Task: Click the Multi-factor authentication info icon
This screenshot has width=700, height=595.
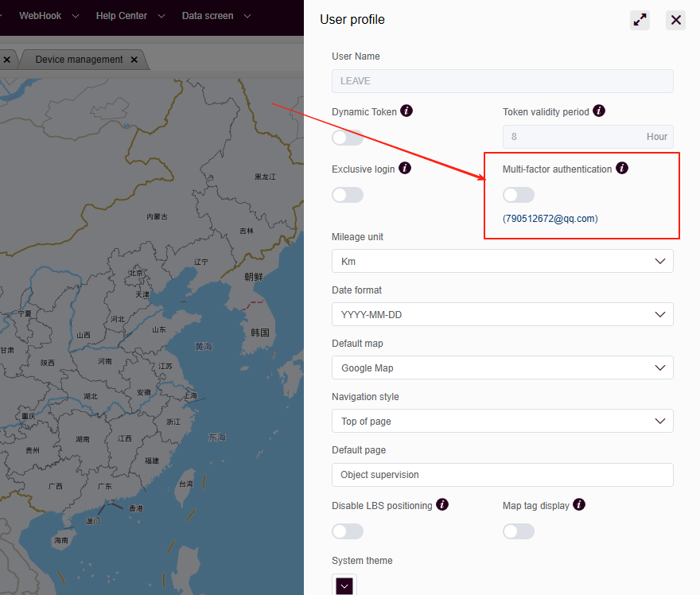Action: point(622,169)
